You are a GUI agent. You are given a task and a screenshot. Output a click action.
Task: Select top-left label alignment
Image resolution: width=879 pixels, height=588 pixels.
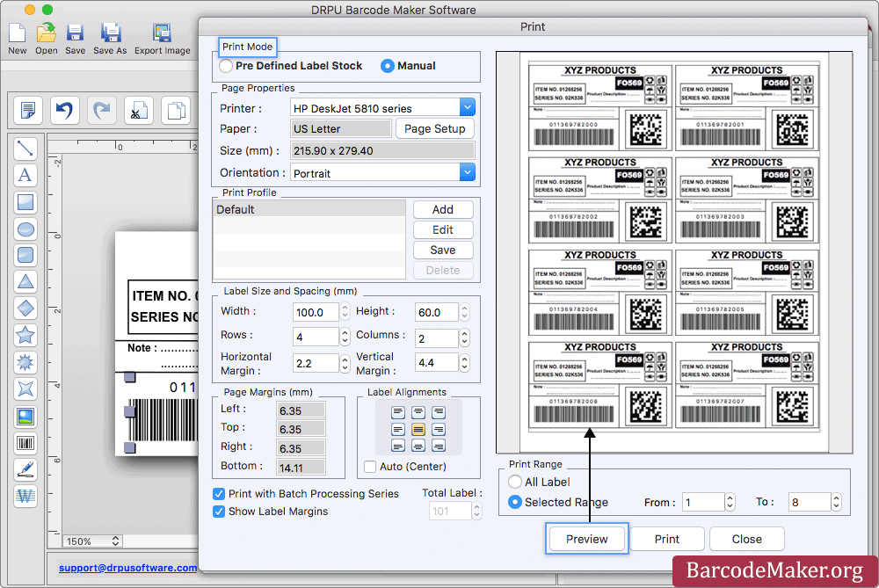tap(398, 413)
